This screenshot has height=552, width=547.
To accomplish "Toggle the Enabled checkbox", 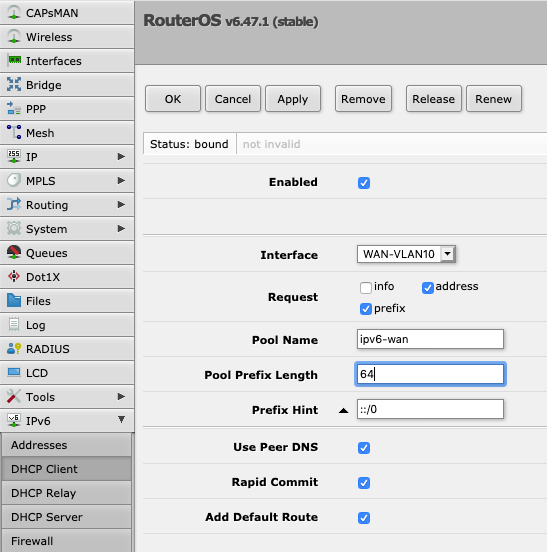I will (x=364, y=183).
